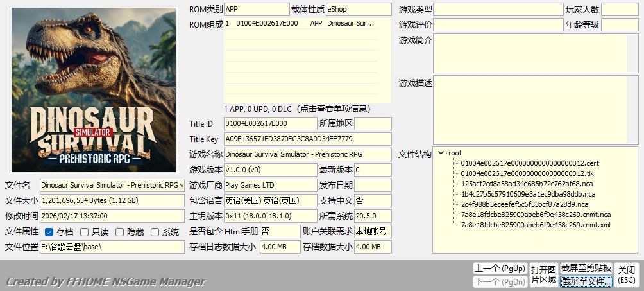Select the .tik file in tree
Image resolution: width=644 pixels, height=291 pixels.
[527, 173]
